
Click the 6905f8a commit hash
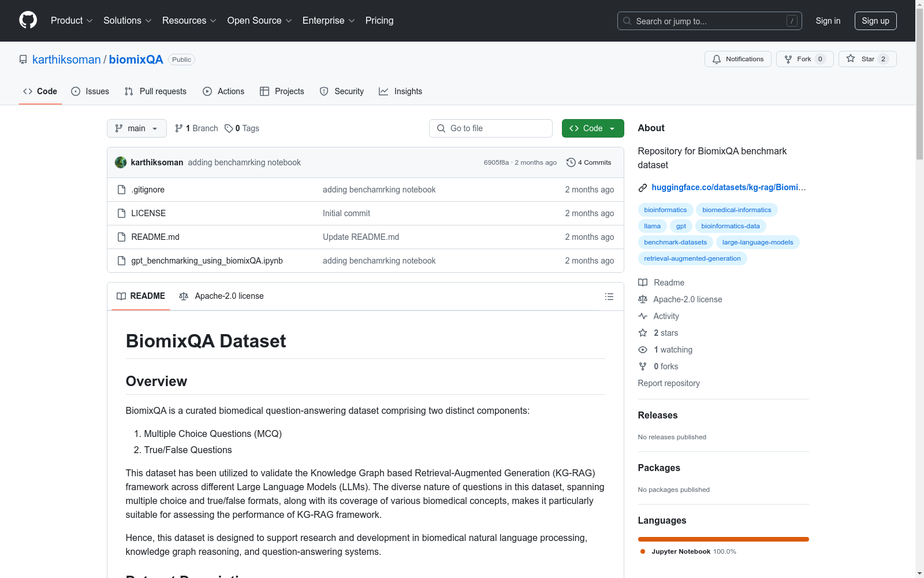pos(496,162)
